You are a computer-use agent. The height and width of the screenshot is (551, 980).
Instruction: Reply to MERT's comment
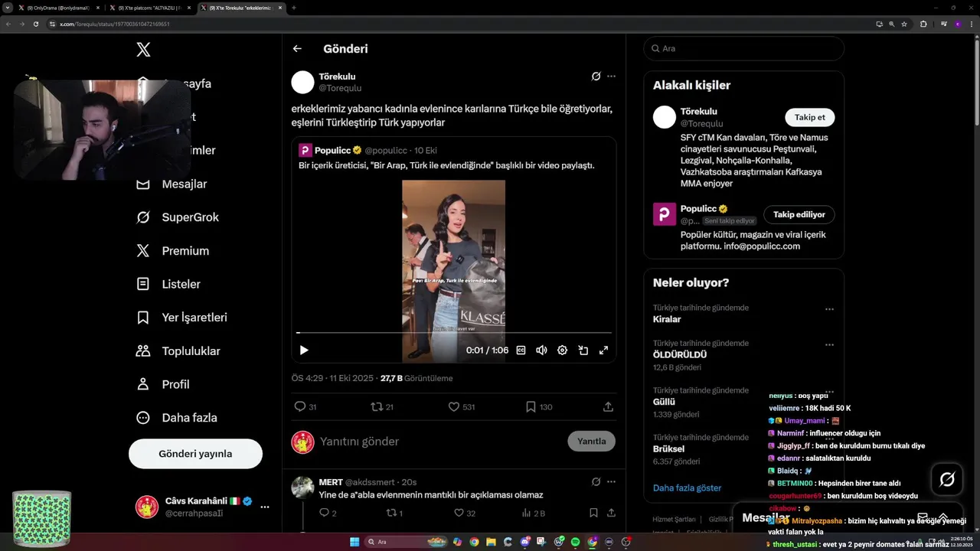pyautogui.click(x=324, y=513)
